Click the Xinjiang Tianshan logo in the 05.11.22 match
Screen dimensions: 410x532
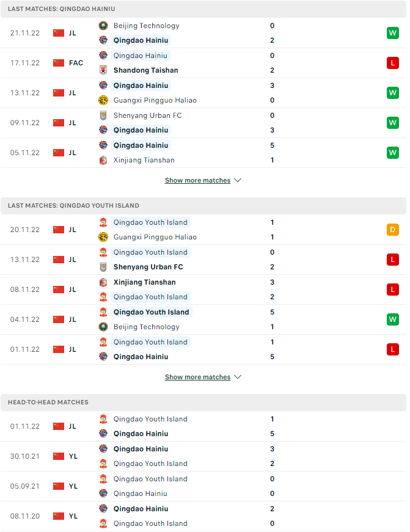103,160
